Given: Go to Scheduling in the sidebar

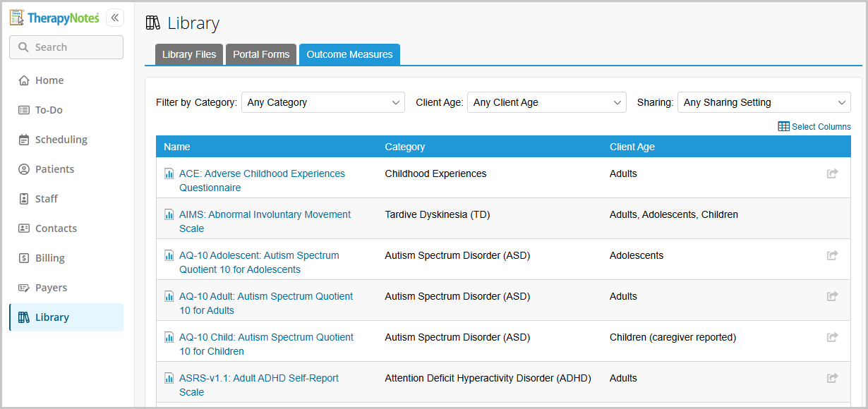Looking at the screenshot, I should pyautogui.click(x=61, y=140).
